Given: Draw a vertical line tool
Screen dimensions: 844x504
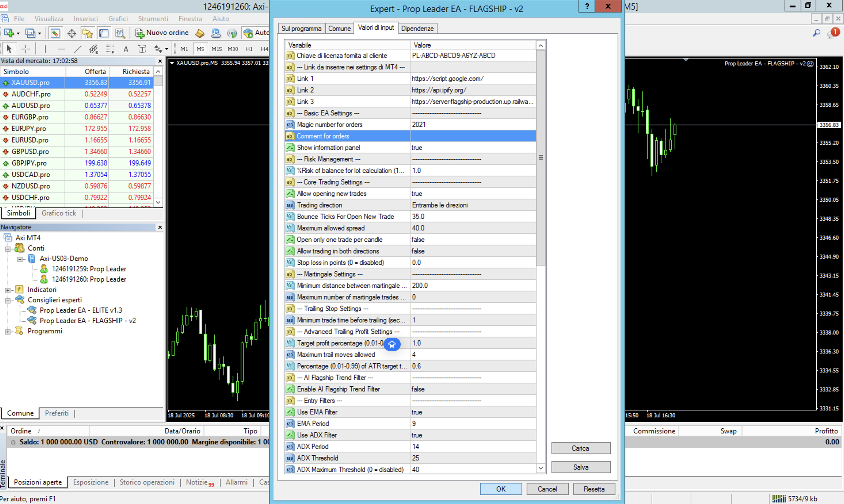Looking at the screenshot, I should click(45, 49).
